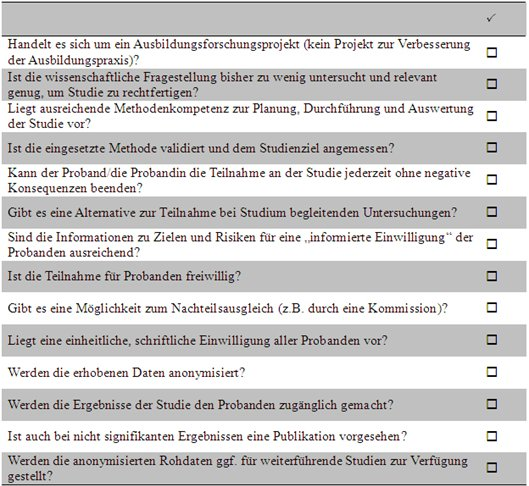This screenshot has height=486, width=529.
Task: Select the 'Liegt eine einheitliche, schriftliche Einwilligung' row
Action: (x=264, y=340)
